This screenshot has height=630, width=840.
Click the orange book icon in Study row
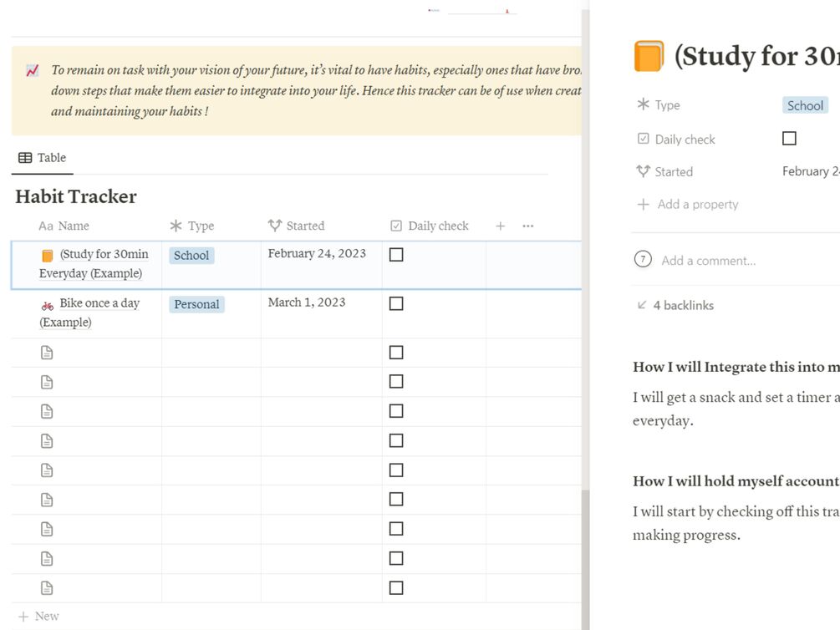(48, 256)
